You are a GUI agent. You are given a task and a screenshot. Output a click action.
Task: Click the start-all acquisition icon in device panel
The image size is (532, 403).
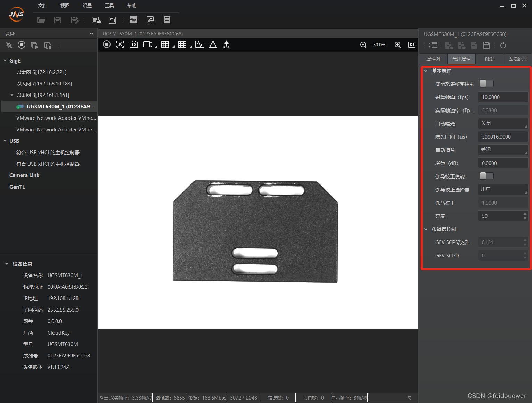tap(34, 45)
